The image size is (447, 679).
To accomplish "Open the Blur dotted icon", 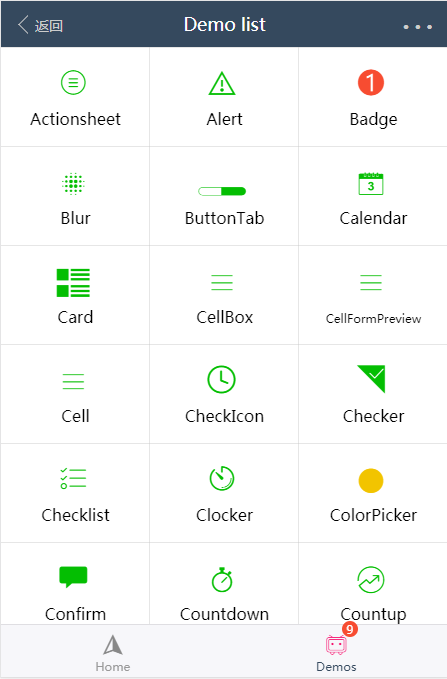I will pyautogui.click(x=73, y=184).
